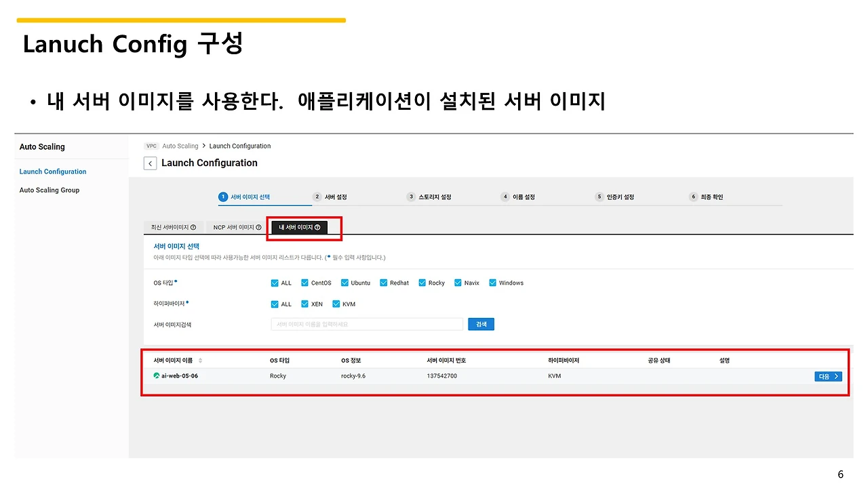Click the 하이퍼바이저 column header

point(564,361)
